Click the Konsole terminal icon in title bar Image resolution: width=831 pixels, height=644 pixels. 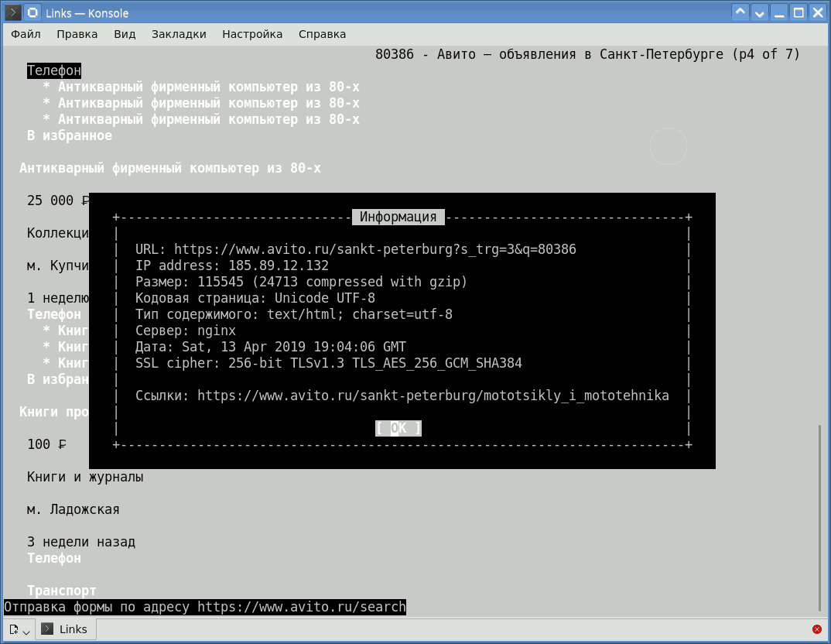[12, 12]
